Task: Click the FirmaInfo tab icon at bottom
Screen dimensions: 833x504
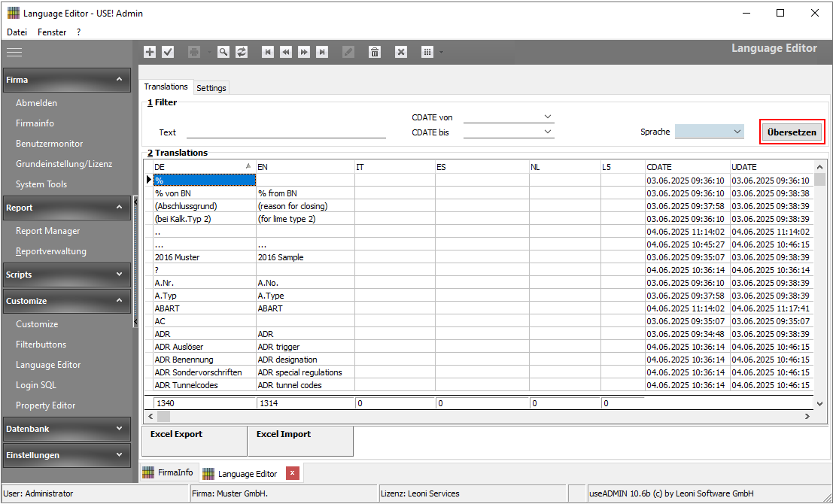Action: click(149, 472)
